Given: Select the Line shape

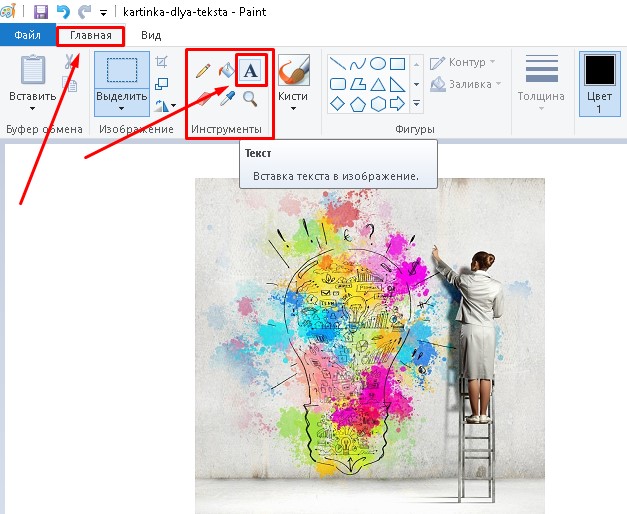Looking at the screenshot, I should 338,64.
